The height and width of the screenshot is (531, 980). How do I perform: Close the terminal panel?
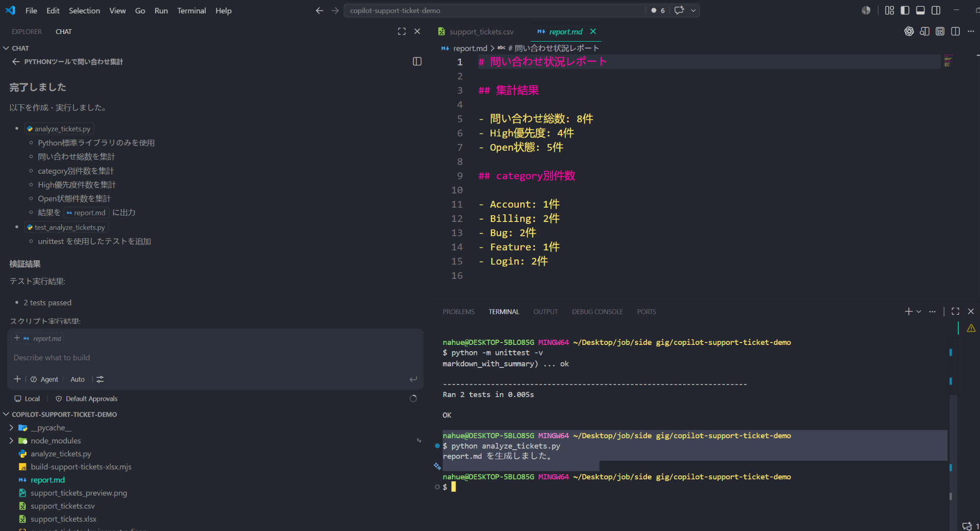971,311
